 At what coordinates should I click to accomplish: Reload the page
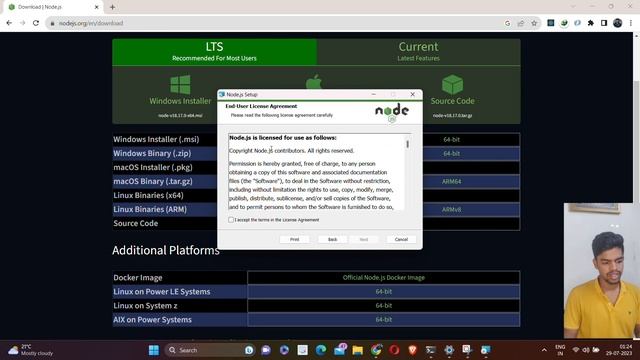coord(36,23)
